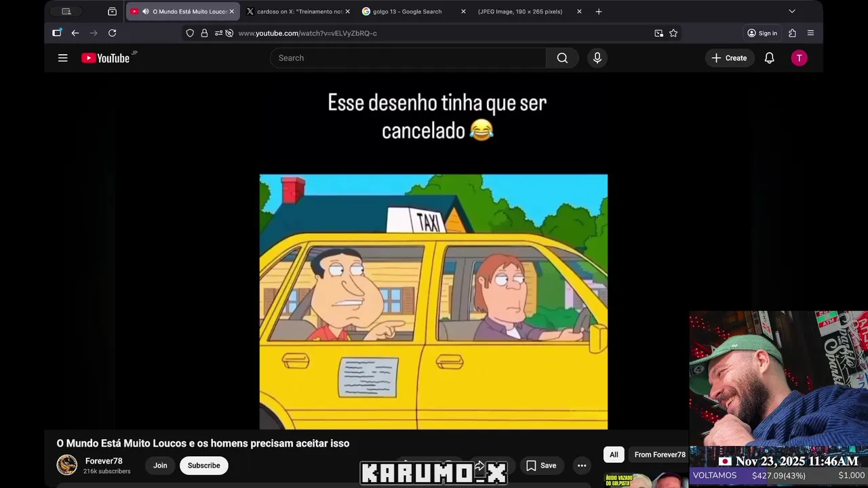The width and height of the screenshot is (868, 488).
Task: Open the recommended video thumbnail under the chips
Action: coord(646,480)
